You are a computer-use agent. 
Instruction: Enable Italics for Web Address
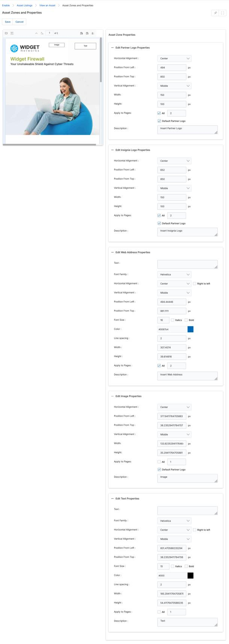click(x=173, y=320)
